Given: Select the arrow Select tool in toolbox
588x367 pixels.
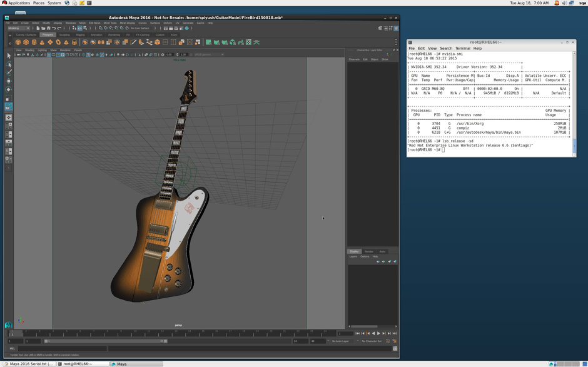Looking at the screenshot, I should click(x=9, y=56).
